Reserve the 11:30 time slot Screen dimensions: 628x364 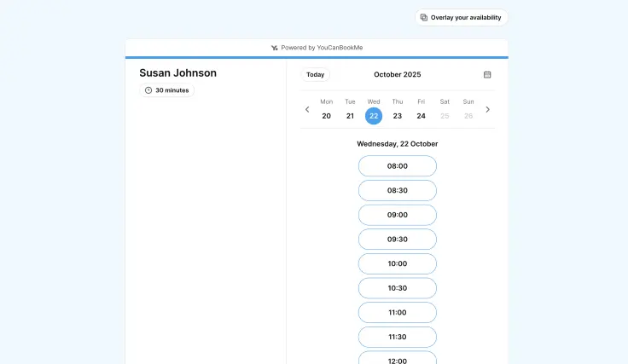tap(397, 337)
